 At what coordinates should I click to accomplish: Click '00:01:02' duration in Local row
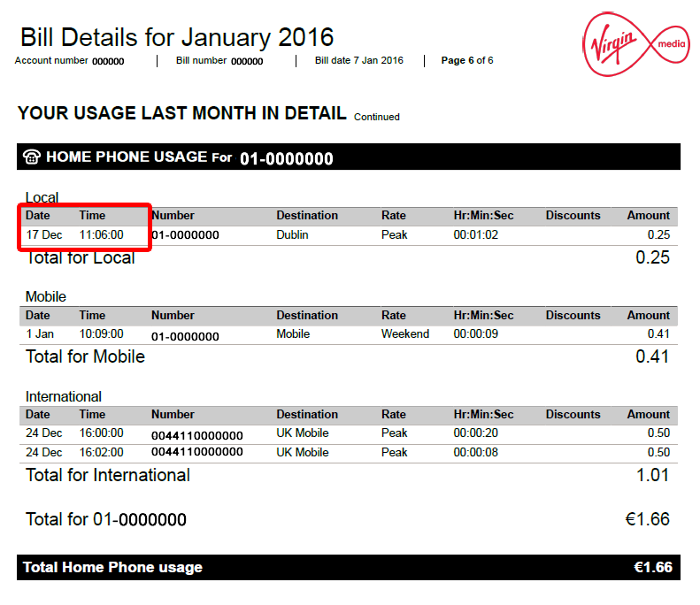475,234
